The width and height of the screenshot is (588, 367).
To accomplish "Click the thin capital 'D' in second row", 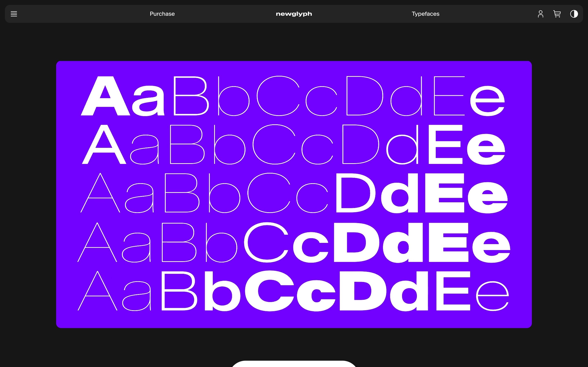I will tap(360, 145).
